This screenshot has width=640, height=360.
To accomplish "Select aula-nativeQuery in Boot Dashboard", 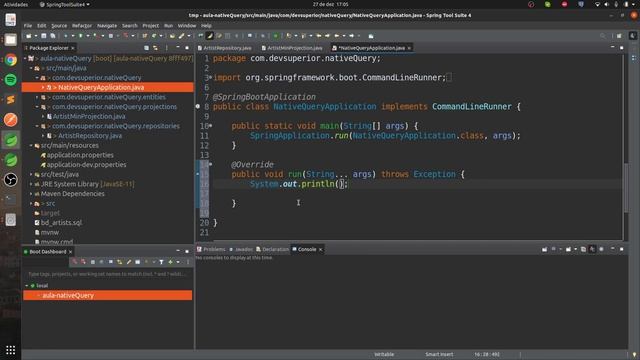I will 108,295.
